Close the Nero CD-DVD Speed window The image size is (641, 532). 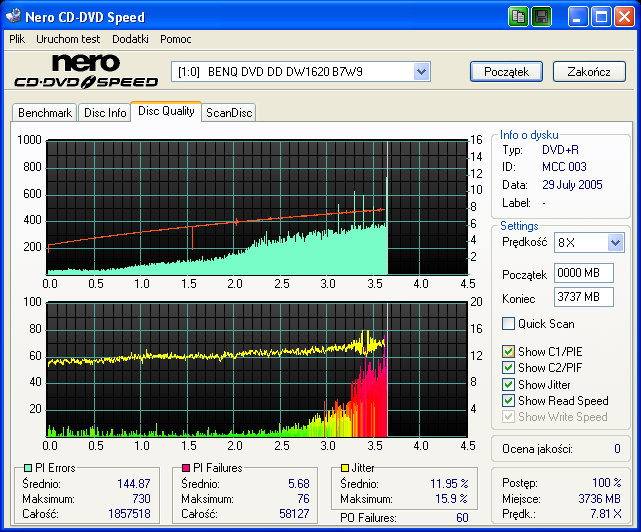(x=624, y=17)
